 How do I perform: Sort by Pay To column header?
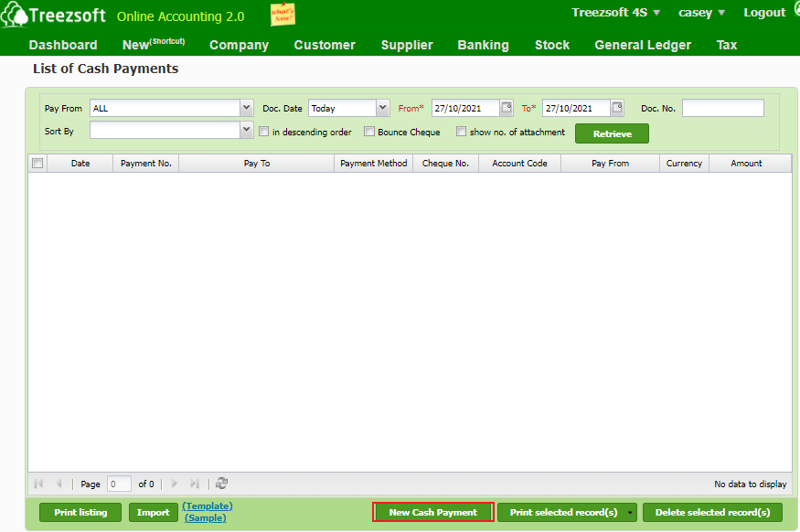[257, 164]
